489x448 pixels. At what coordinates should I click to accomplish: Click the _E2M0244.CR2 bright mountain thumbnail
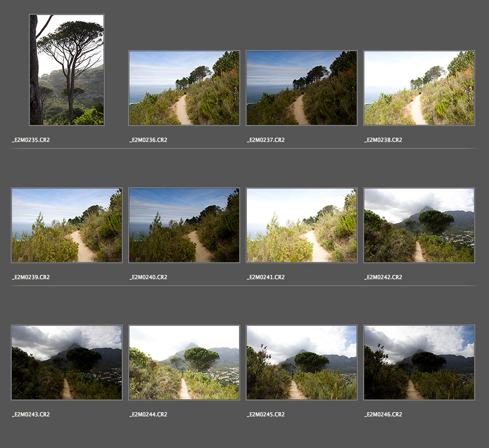pyautogui.click(x=184, y=363)
